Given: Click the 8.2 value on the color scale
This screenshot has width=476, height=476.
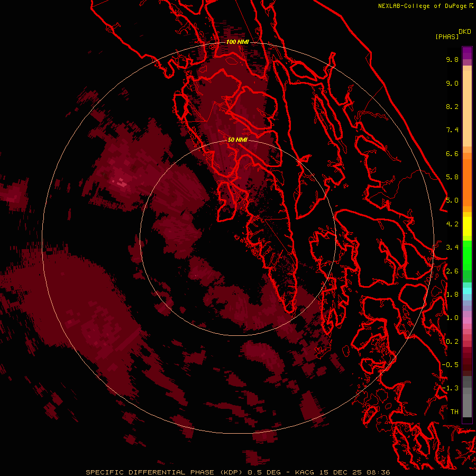Looking at the screenshot, I should click(452, 106).
